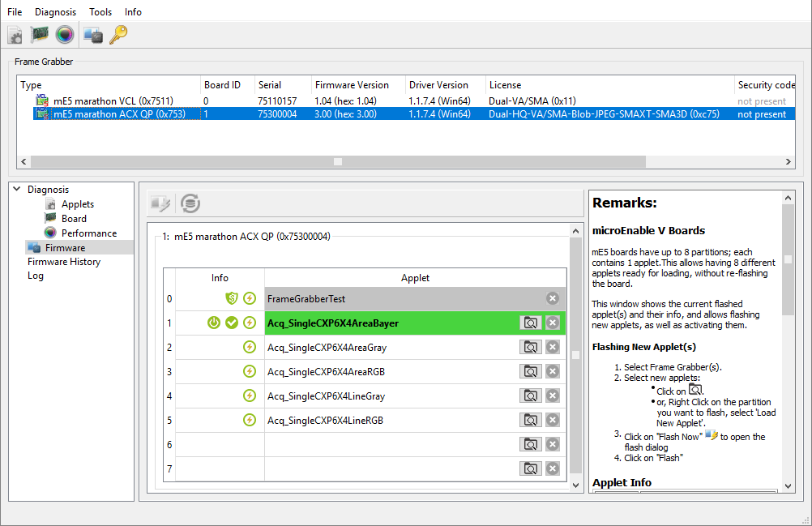
Task: Browse applet for empty partition 6
Action: 530,445
